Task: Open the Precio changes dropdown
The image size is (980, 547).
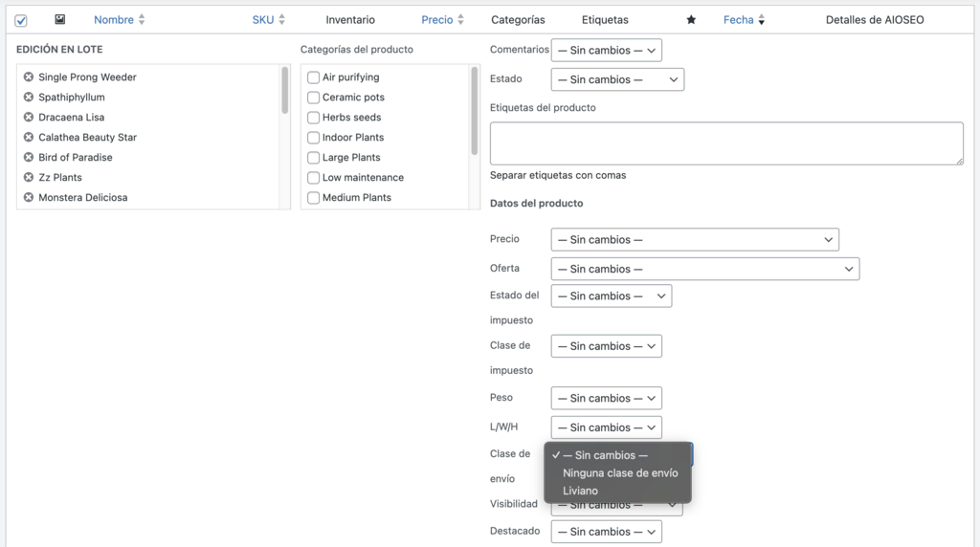Action: tap(695, 240)
